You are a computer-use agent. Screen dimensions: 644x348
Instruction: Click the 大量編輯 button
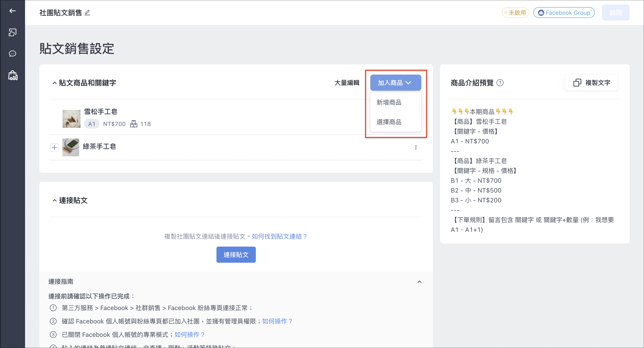click(x=347, y=83)
